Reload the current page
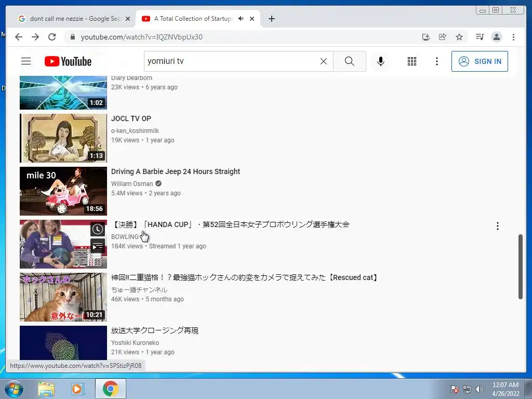The image size is (532, 399). pyautogui.click(x=52, y=37)
